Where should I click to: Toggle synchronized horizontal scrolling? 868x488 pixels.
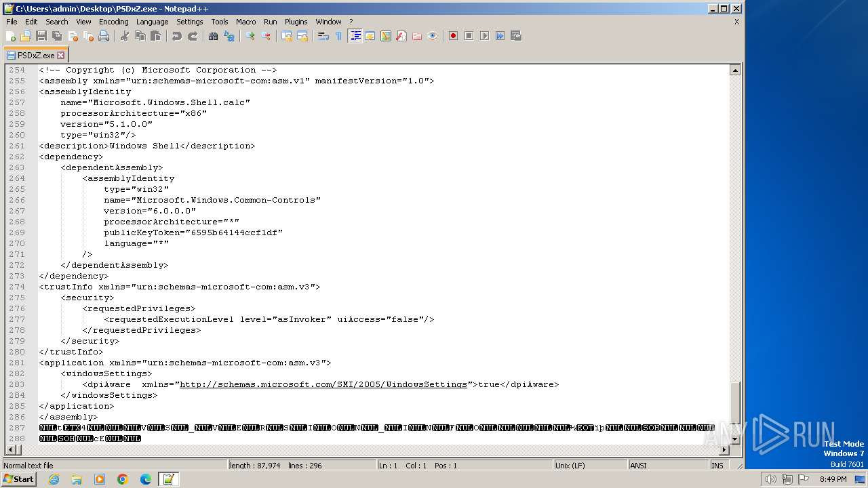[302, 36]
